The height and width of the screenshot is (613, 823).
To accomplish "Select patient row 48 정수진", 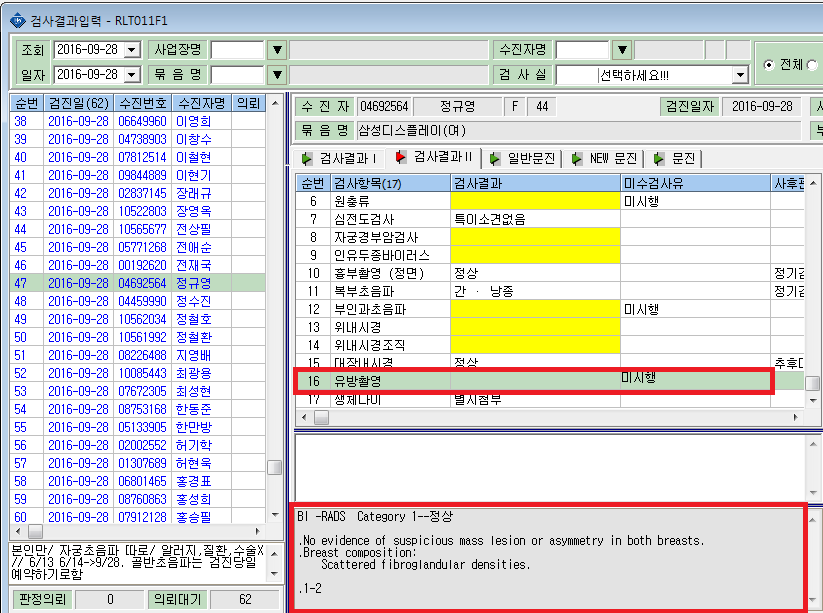I will [138, 301].
